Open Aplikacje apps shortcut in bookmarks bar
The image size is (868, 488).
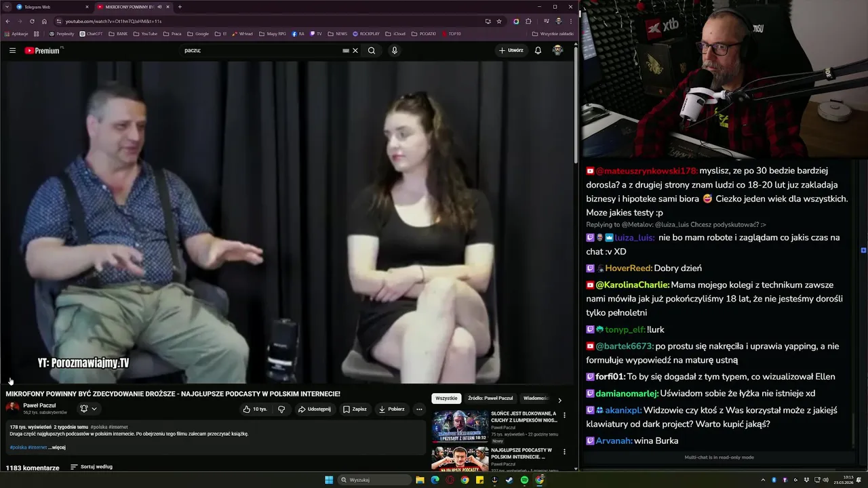point(16,33)
